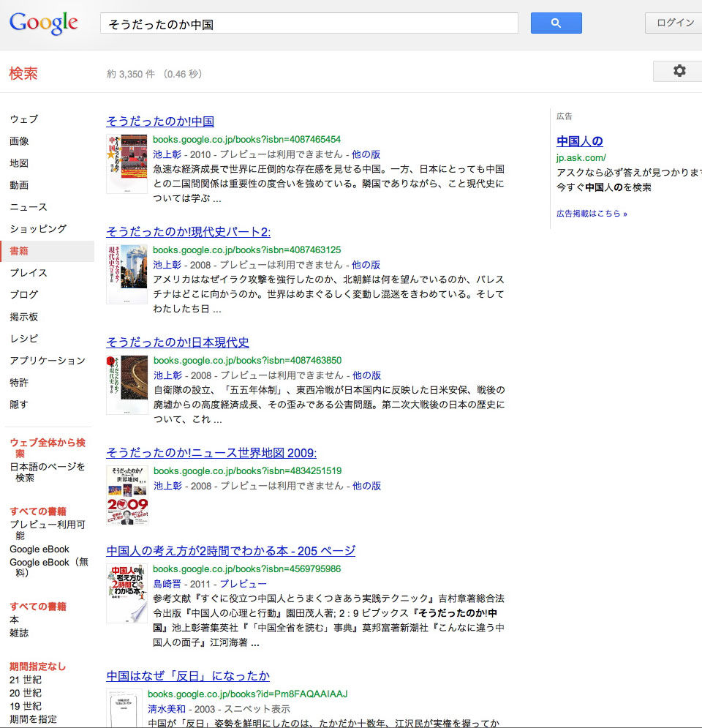Switch to プレイス search category
Screen dimensions: 702x728
29,273
